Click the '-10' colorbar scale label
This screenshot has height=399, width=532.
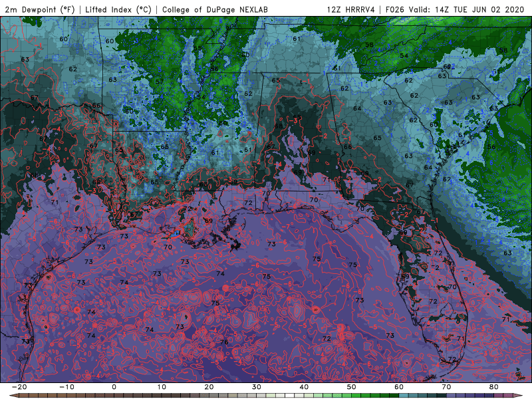66,387
